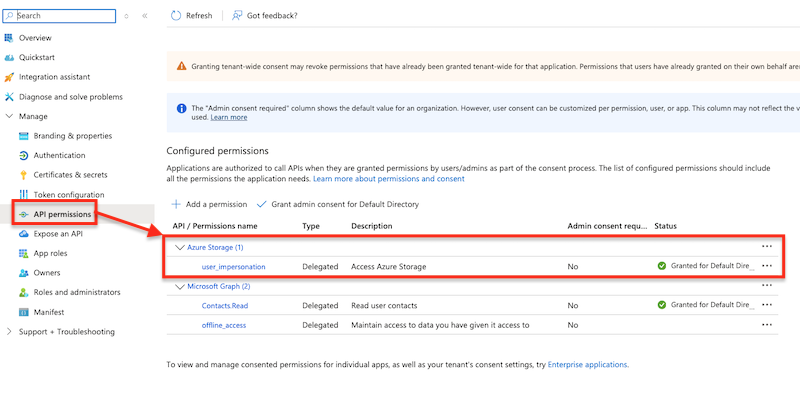Select the Integration assistant rocket icon

tap(9, 77)
